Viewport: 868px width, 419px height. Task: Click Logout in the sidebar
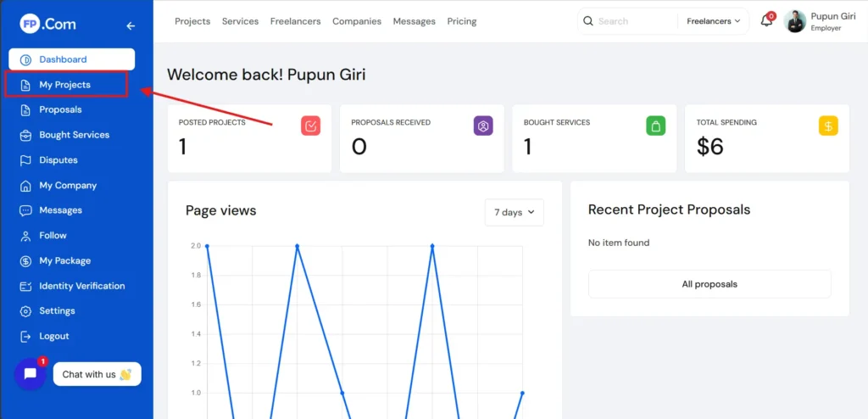(x=53, y=336)
